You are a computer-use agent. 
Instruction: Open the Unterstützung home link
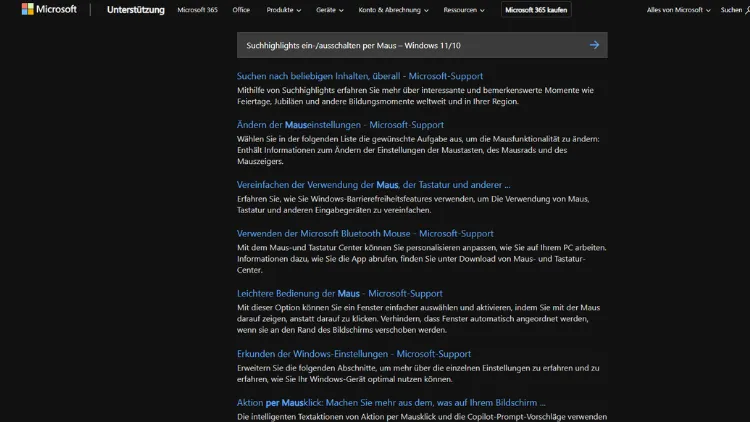pos(135,10)
